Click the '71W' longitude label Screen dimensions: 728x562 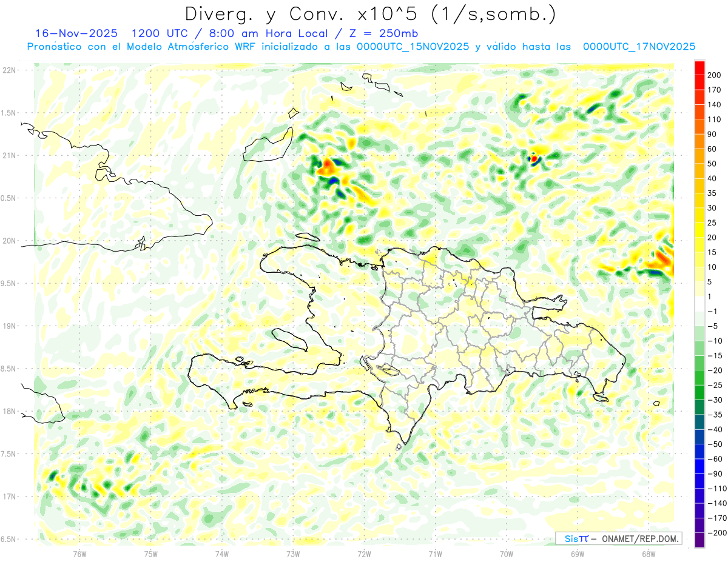(435, 553)
